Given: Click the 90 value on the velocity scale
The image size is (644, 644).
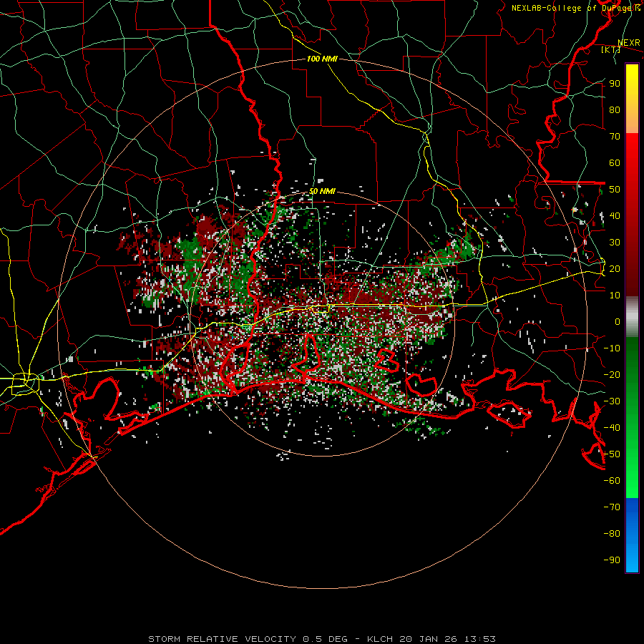Looking at the screenshot, I should pos(615,84).
